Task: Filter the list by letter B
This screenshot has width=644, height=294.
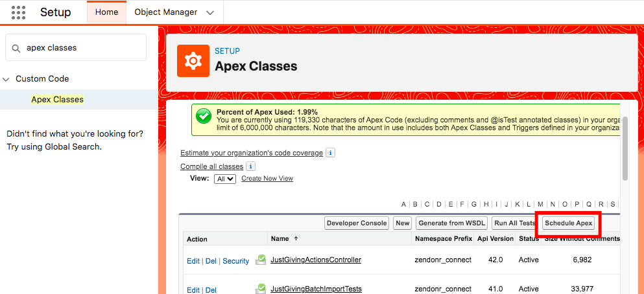Action: point(415,204)
